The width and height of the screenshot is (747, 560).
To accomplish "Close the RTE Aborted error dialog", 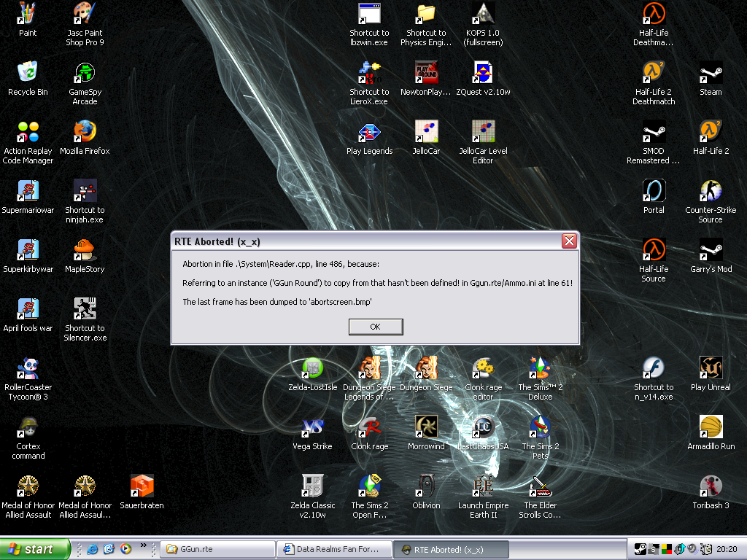I will [x=570, y=241].
